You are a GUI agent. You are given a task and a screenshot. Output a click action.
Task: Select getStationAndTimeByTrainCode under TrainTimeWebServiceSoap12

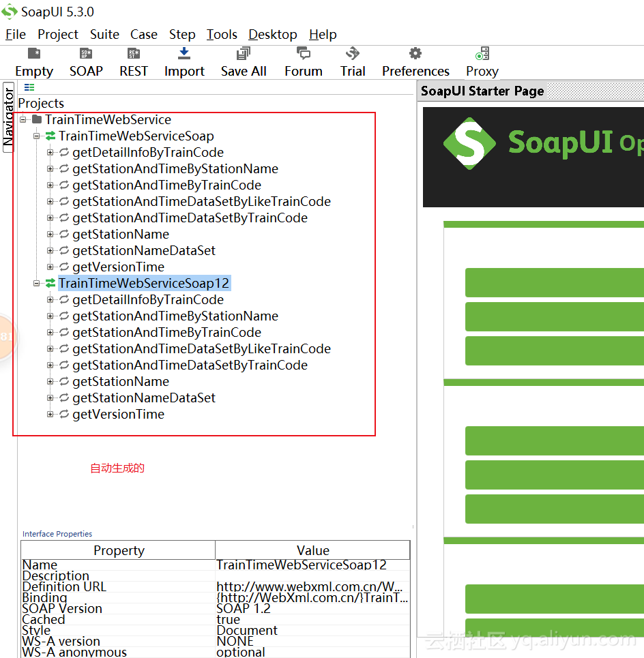tap(166, 332)
